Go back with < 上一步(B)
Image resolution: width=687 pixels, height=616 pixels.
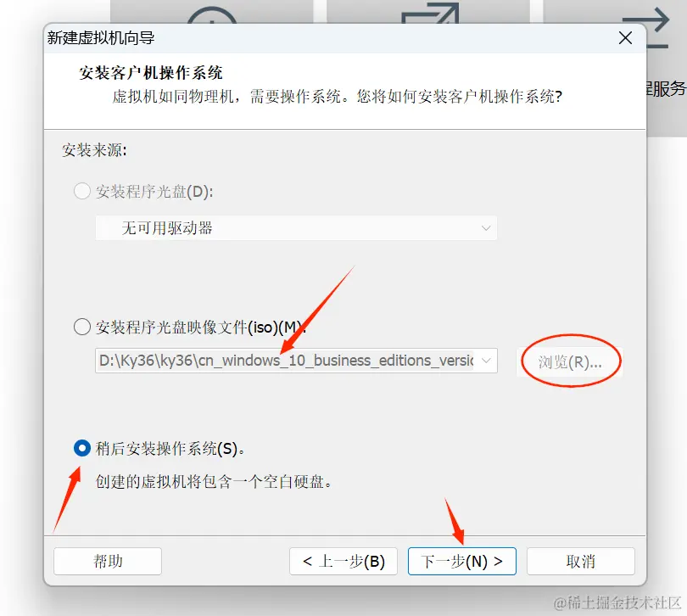click(x=343, y=561)
